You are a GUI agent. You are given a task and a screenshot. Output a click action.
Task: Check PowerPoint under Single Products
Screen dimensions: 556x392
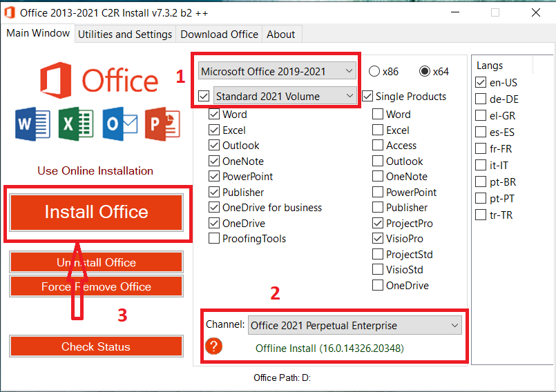point(378,192)
